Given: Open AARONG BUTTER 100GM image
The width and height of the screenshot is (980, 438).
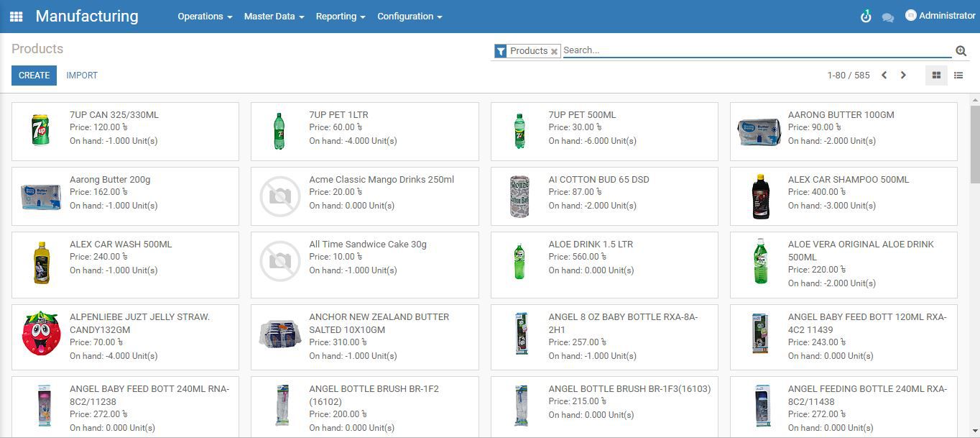Looking at the screenshot, I should click(x=759, y=132).
